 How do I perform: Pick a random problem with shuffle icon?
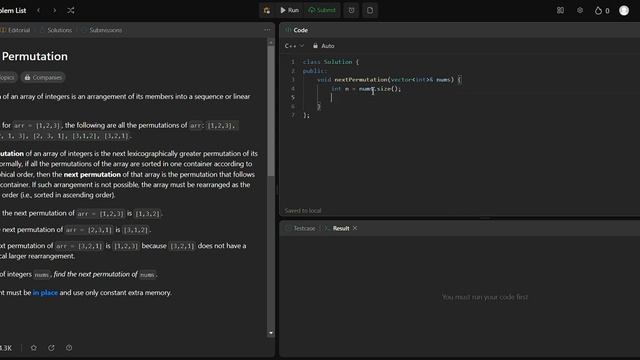tap(71, 10)
